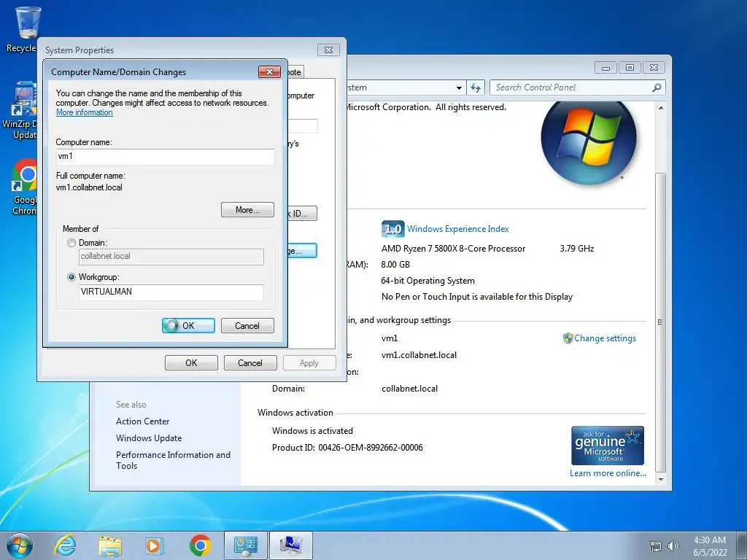Click the Windows is activated text
This screenshot has width=747, height=560.
point(312,431)
